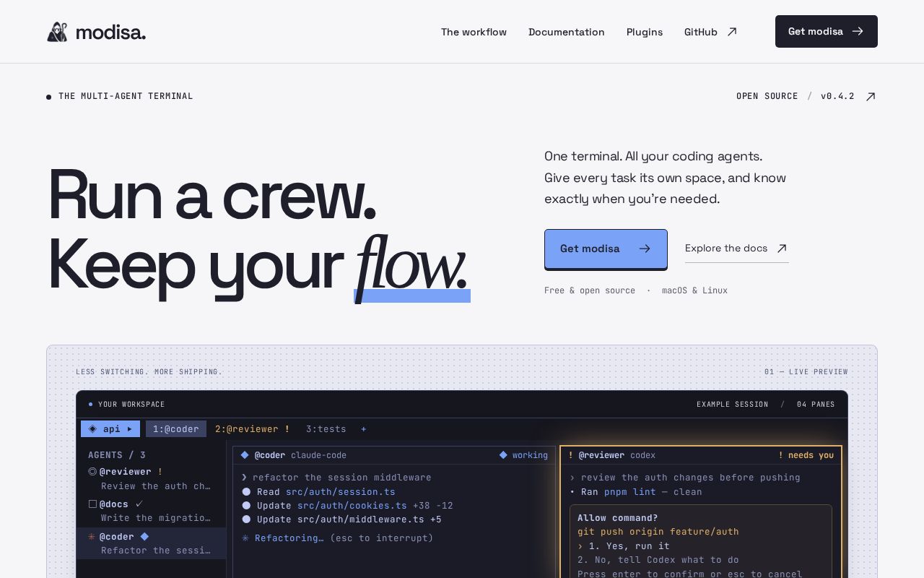
Task: Click the dark Get modisa header button
Action: (827, 31)
